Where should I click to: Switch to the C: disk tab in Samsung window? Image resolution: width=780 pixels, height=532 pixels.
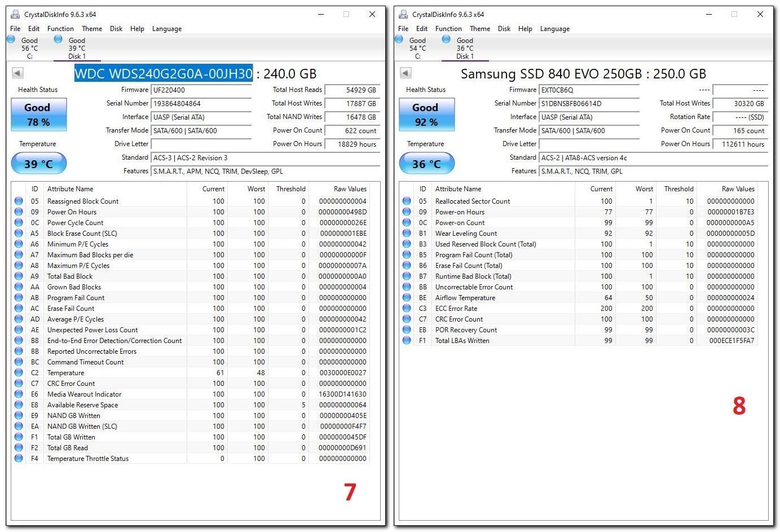[418, 48]
